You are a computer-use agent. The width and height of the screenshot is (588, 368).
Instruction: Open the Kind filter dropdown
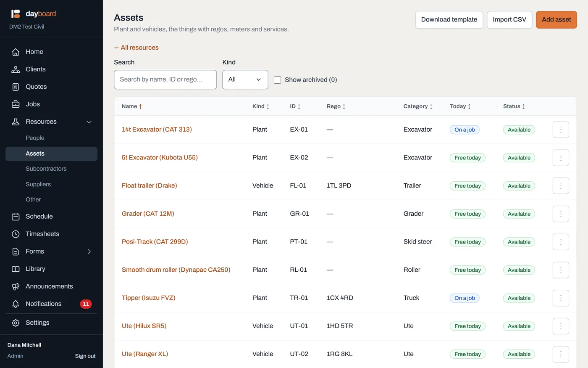(x=245, y=79)
